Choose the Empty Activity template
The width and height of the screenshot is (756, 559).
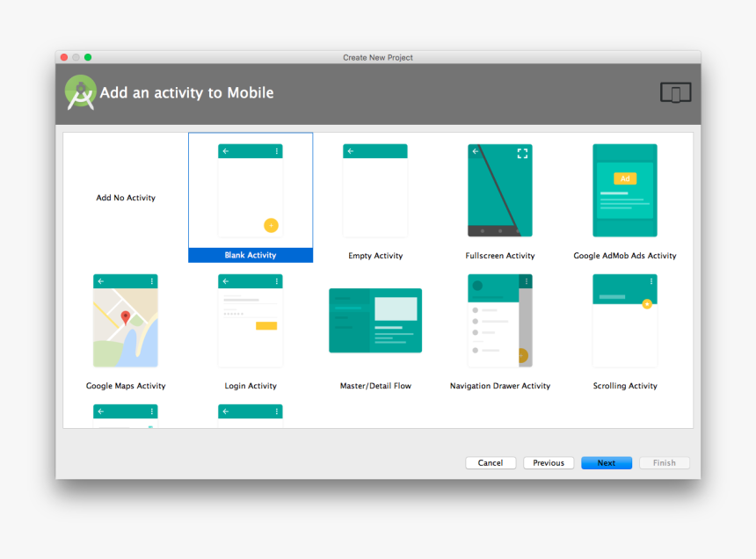click(374, 193)
